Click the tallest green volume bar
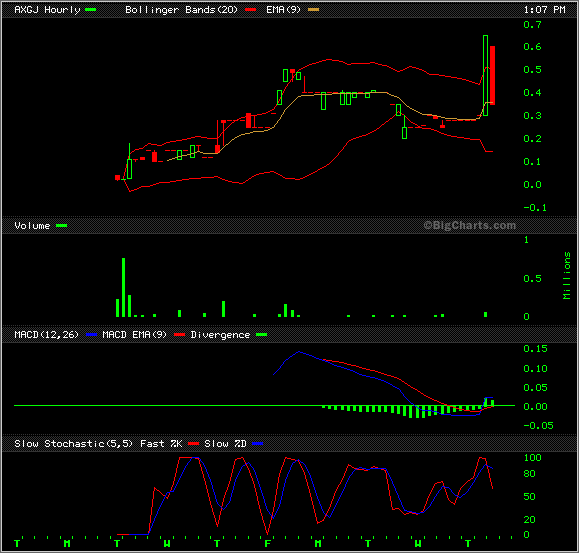Viewport: 579px width, 553px height. coord(124,288)
